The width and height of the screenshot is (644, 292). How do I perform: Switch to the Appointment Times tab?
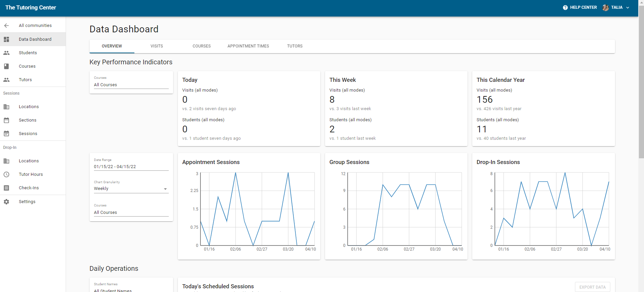[x=248, y=46]
